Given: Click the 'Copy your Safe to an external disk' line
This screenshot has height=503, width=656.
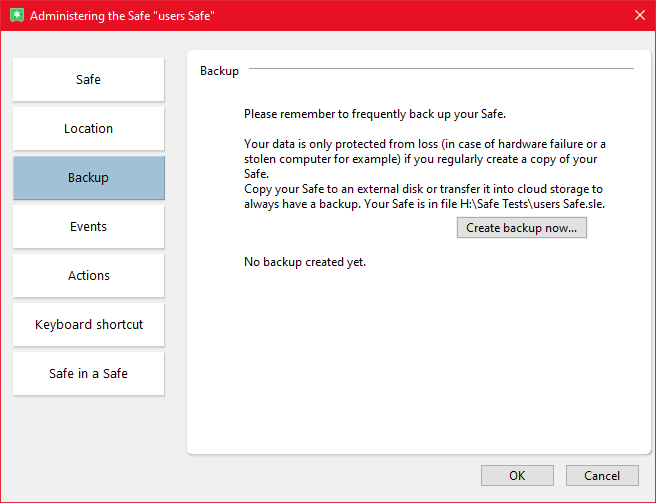Looking at the screenshot, I should pos(423,189).
